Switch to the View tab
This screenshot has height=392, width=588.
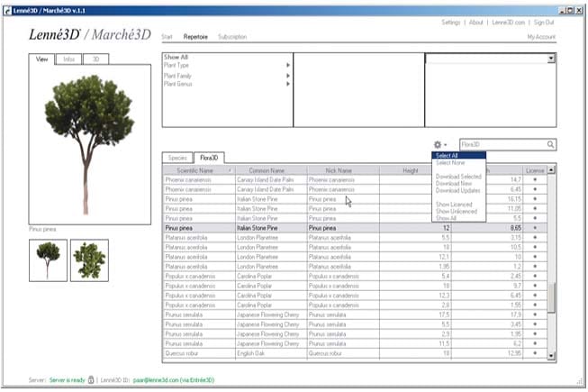[41, 59]
